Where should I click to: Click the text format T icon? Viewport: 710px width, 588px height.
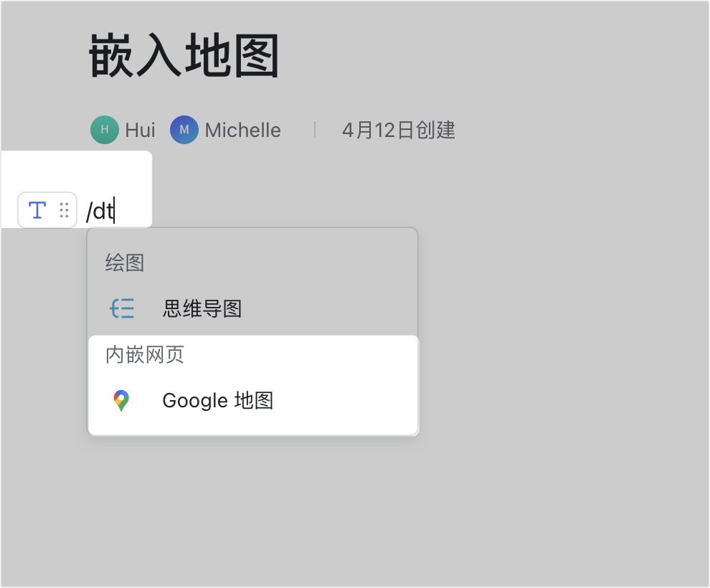pyautogui.click(x=36, y=209)
